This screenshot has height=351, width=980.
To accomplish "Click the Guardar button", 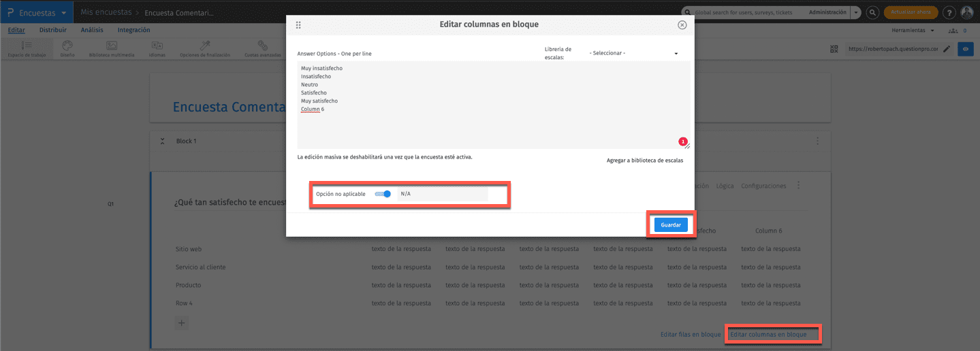I will click(671, 224).
